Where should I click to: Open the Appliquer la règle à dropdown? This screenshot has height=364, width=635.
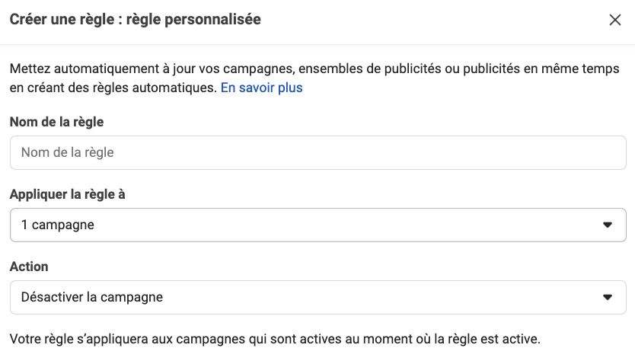coord(317,225)
